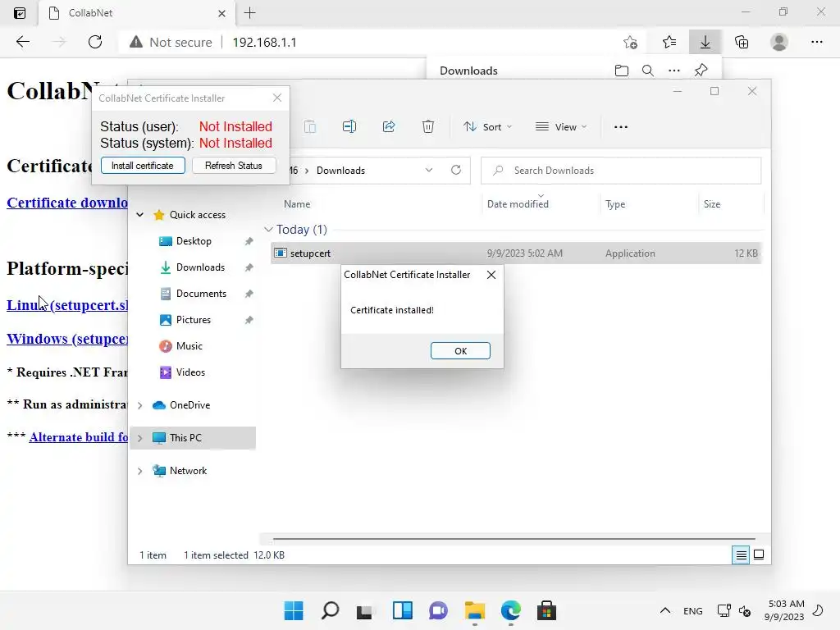Expand the This PC tree node
This screenshot has width=840, height=630.
pos(139,438)
